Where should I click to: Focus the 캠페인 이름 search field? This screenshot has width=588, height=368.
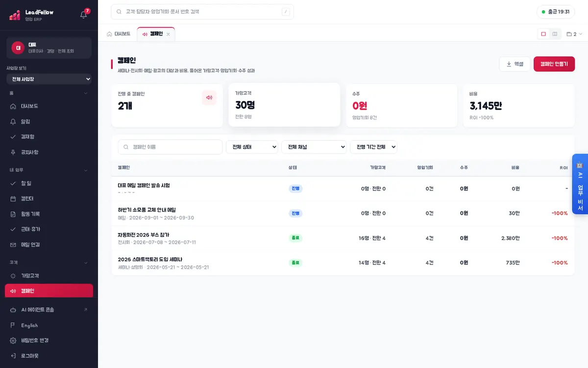[170, 147]
